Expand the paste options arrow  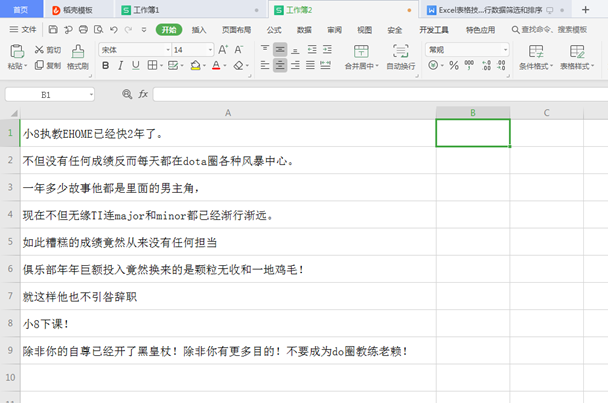point(26,66)
